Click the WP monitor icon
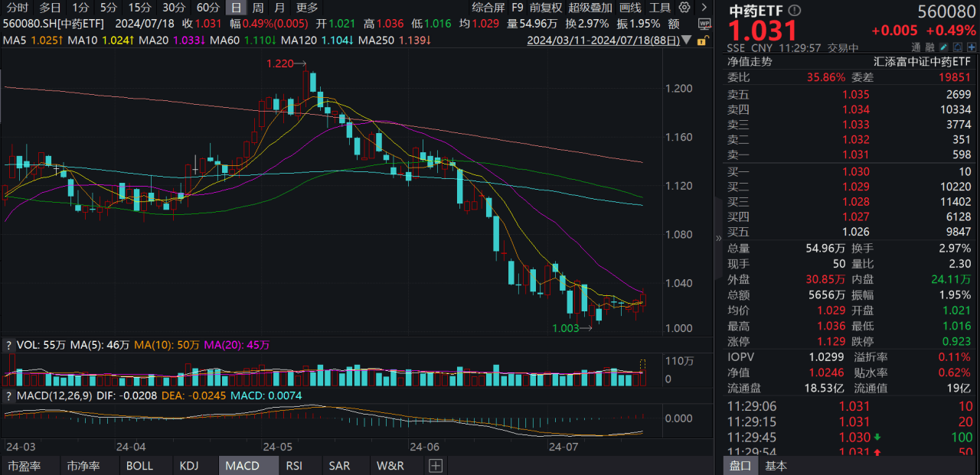 pos(704,24)
